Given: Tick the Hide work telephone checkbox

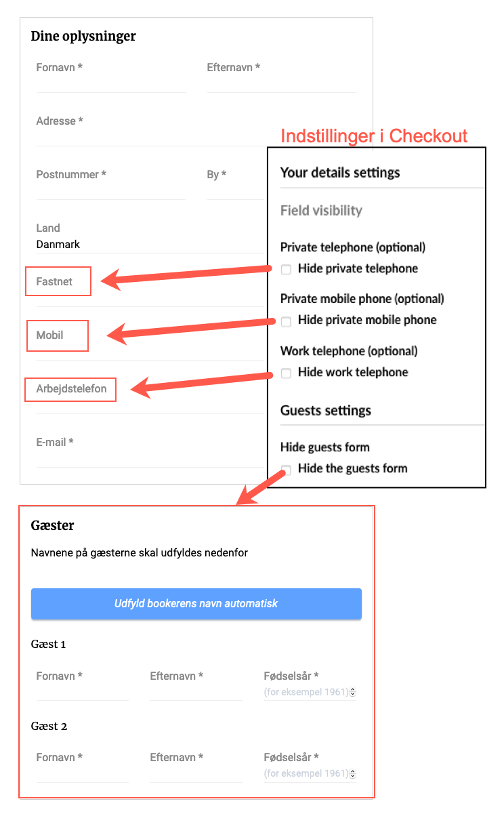Looking at the screenshot, I should (286, 373).
